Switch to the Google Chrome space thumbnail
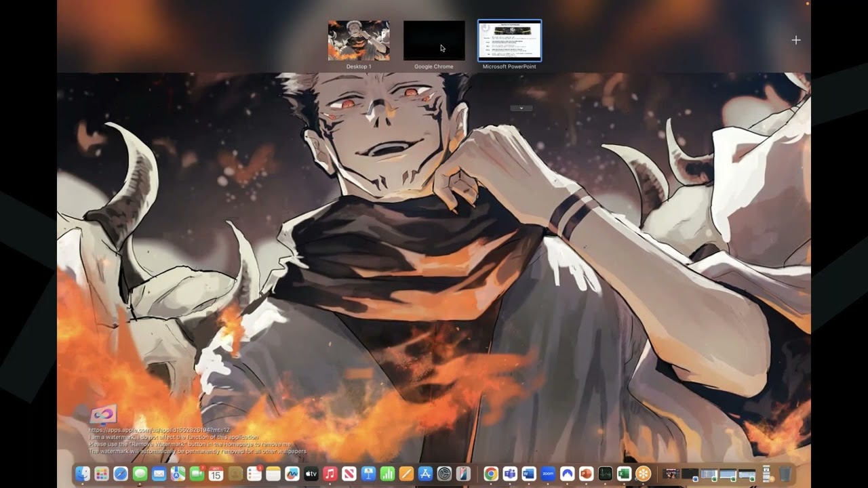 434,41
